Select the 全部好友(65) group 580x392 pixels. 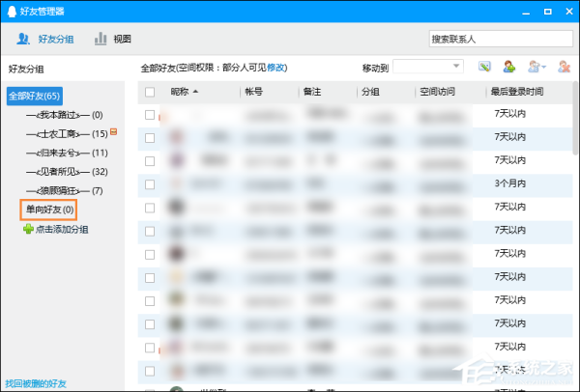click(35, 96)
